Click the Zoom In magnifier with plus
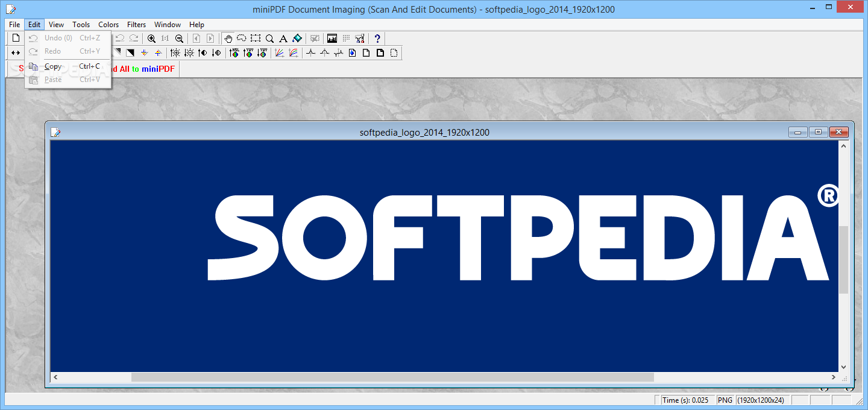868x410 pixels. (151, 38)
